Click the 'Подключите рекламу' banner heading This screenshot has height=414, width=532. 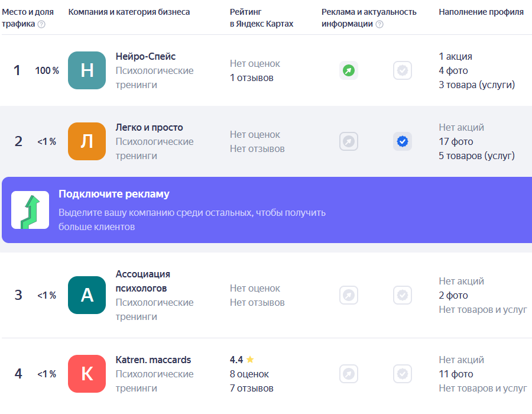tap(114, 194)
